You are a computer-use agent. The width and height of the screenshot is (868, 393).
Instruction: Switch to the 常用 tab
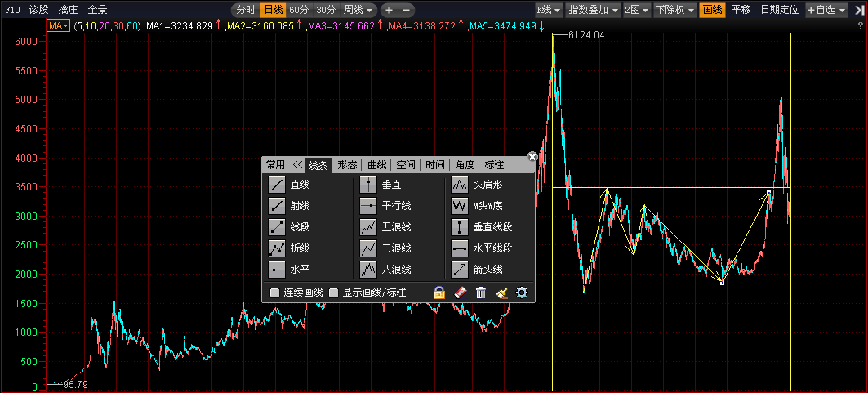tap(275, 165)
